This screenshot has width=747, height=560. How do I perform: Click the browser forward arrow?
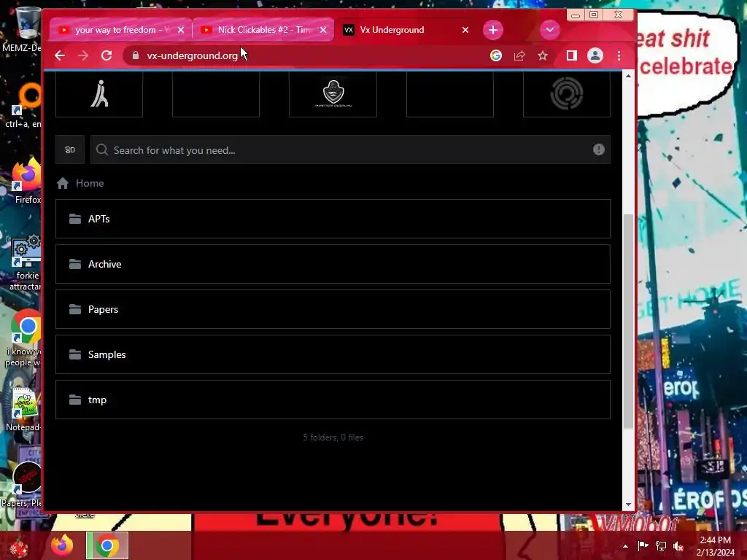[x=83, y=55]
